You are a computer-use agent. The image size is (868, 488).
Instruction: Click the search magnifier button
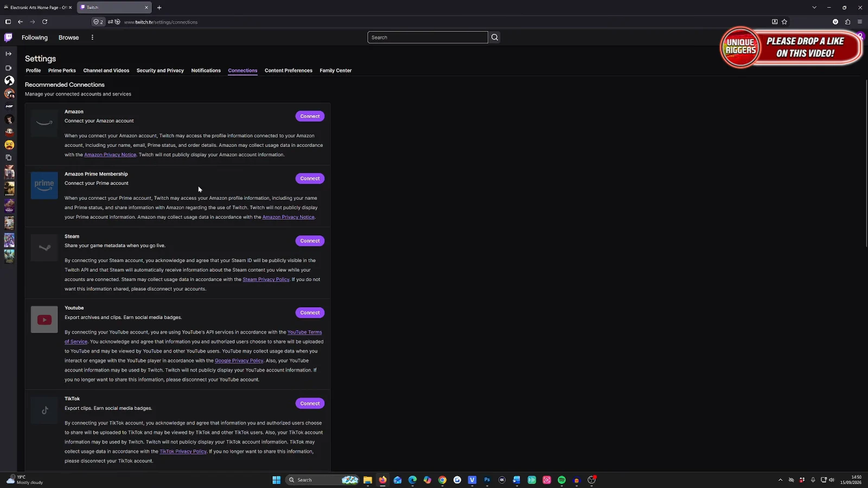click(495, 37)
